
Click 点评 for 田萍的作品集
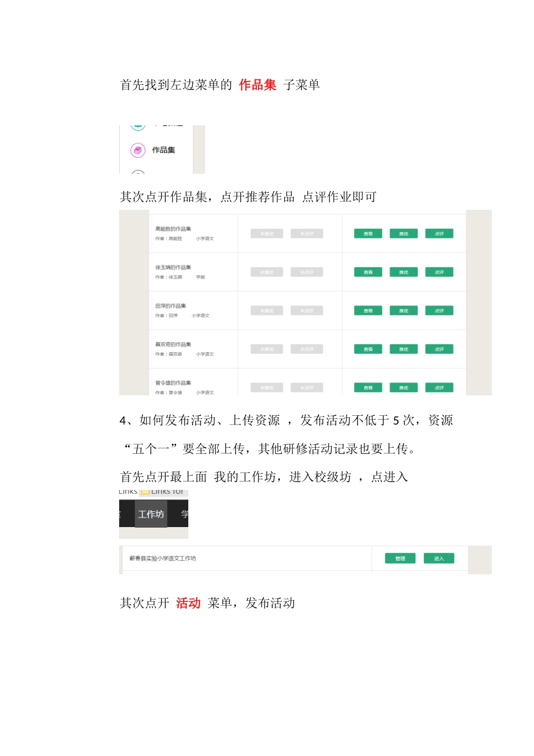coord(439,310)
